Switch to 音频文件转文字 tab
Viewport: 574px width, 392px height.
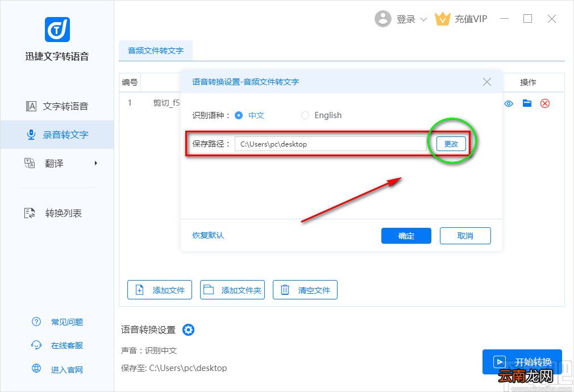tap(156, 51)
